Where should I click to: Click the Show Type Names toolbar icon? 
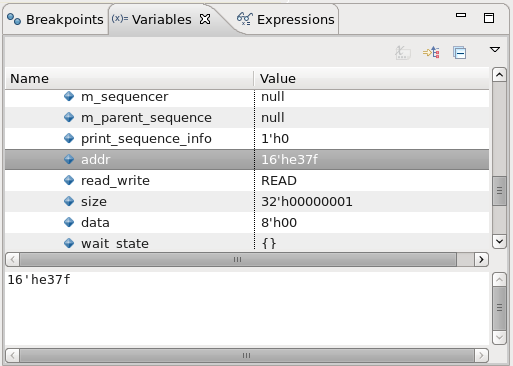[403, 53]
